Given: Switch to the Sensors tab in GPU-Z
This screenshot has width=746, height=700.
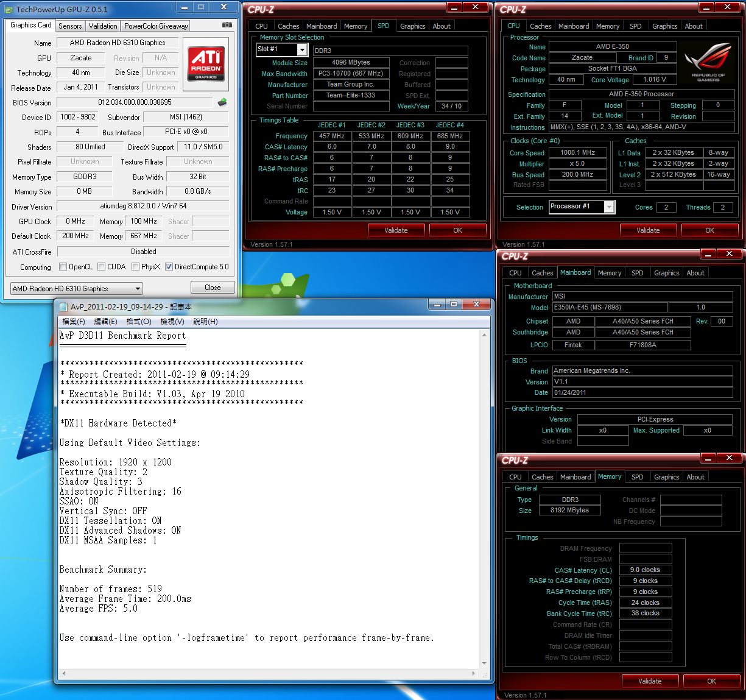Looking at the screenshot, I should 70,26.
